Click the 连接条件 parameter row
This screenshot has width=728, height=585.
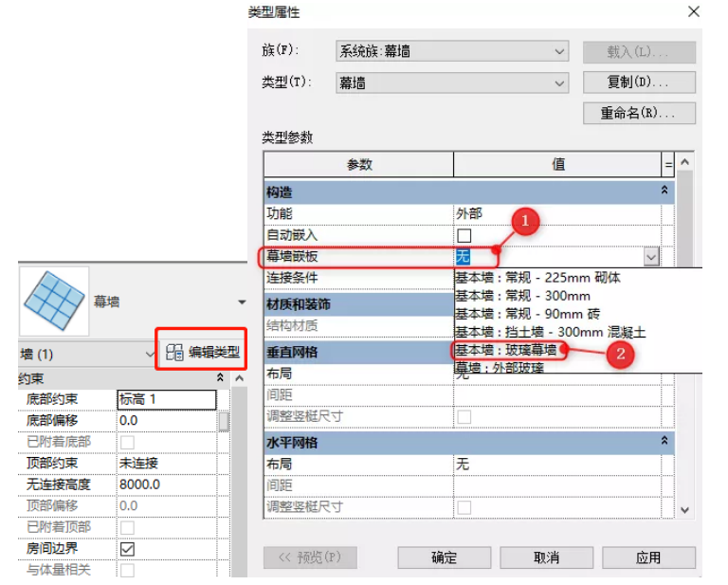pyautogui.click(x=358, y=278)
